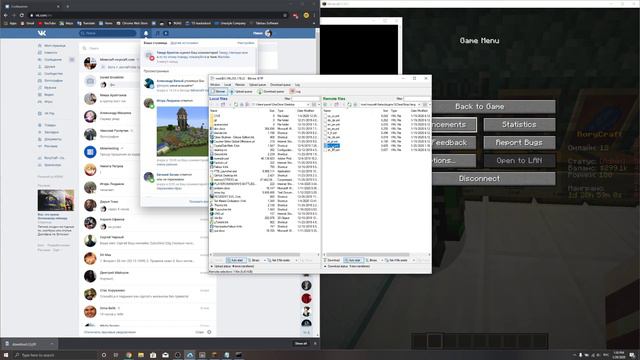Open a new Chrome tab

pos(67,6)
